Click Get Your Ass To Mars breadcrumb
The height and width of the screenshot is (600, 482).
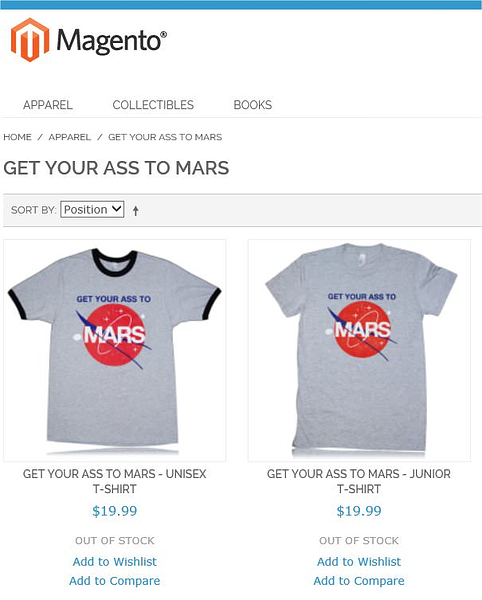tap(165, 137)
